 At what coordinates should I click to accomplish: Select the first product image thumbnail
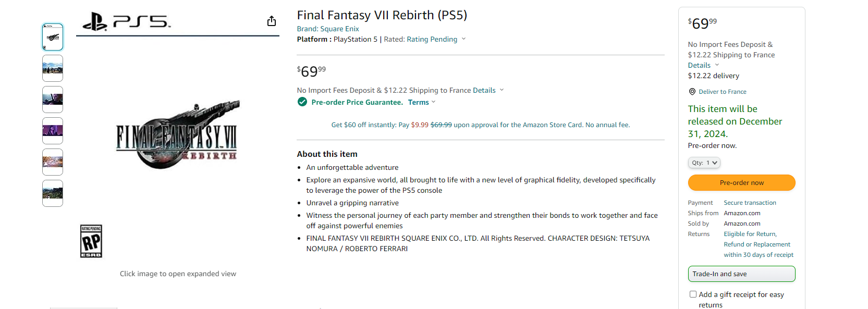pyautogui.click(x=52, y=36)
